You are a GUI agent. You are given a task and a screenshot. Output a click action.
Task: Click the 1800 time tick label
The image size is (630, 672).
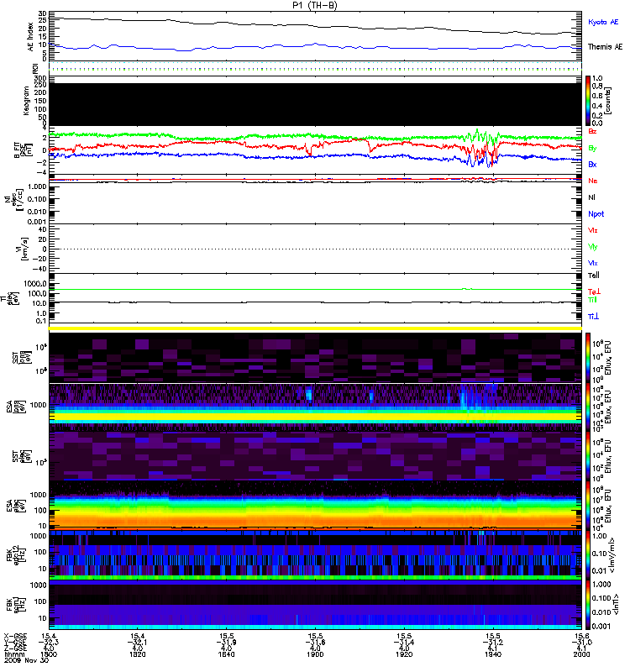pos(49,654)
